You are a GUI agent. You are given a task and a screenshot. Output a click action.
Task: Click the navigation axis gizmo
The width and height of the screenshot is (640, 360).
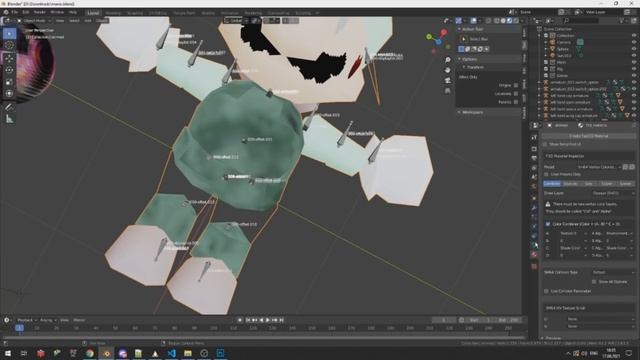pyautogui.click(x=438, y=40)
